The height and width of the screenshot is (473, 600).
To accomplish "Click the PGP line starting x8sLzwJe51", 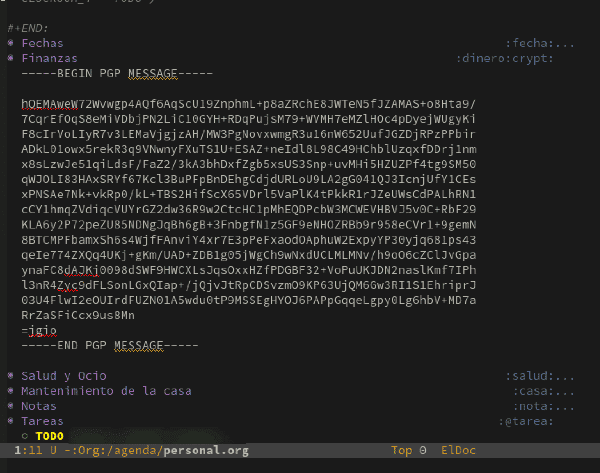I will [249, 164].
